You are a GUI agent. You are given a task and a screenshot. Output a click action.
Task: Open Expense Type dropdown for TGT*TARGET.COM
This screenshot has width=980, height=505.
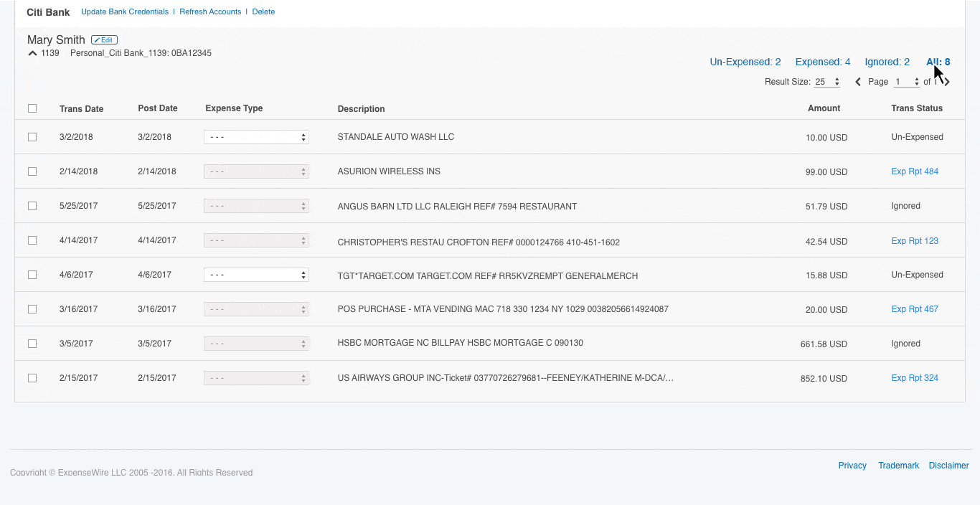click(x=257, y=275)
